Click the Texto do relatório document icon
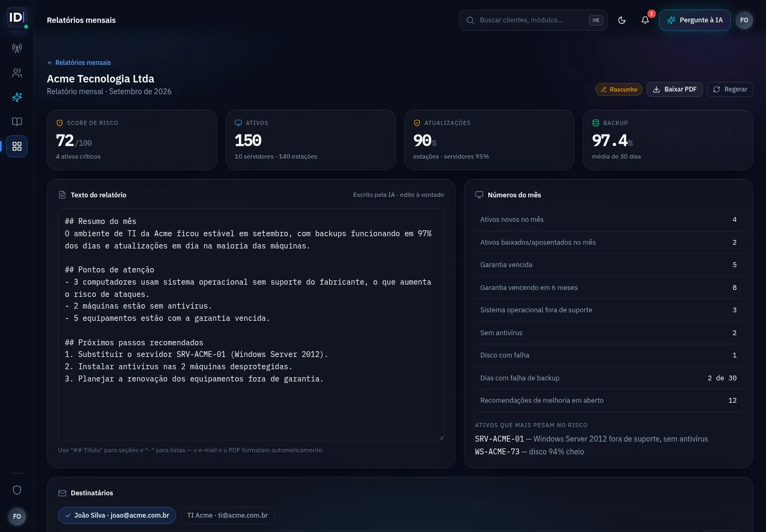This screenshot has width=766, height=532. point(62,195)
